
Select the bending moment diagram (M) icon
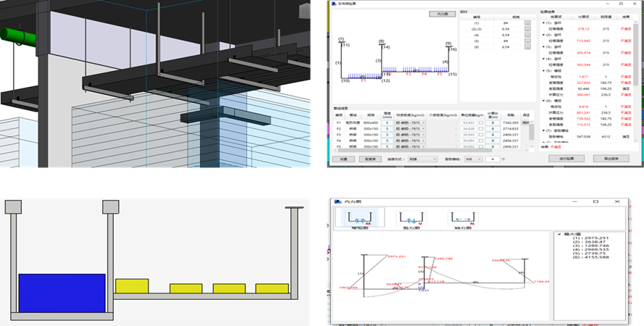tap(360, 217)
